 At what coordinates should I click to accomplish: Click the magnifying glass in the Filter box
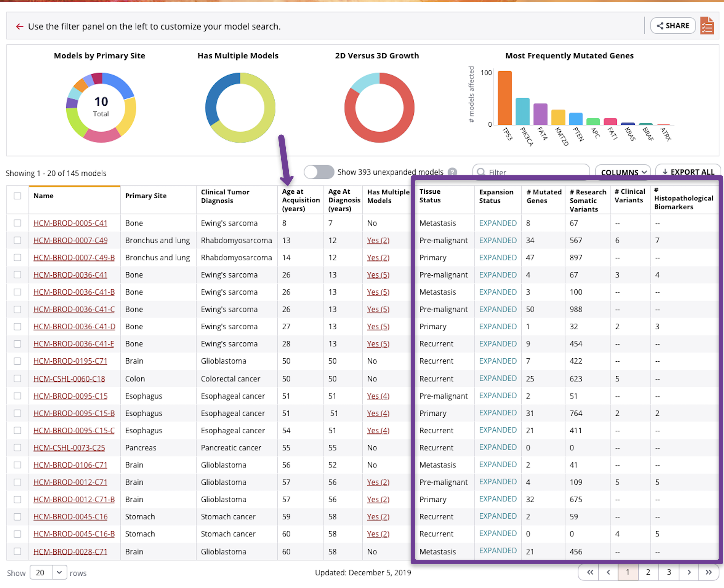tap(482, 172)
